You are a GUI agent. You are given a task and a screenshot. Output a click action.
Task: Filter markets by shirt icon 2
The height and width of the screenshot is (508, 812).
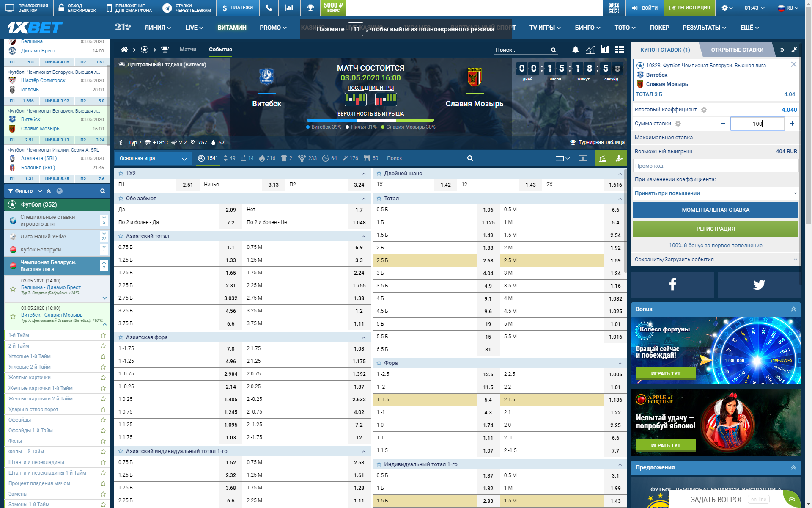[287, 158]
